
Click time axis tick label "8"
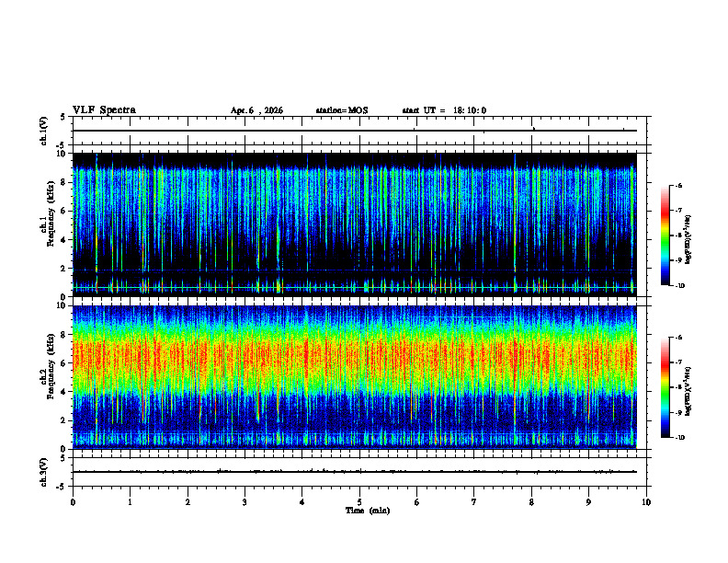(x=531, y=502)
